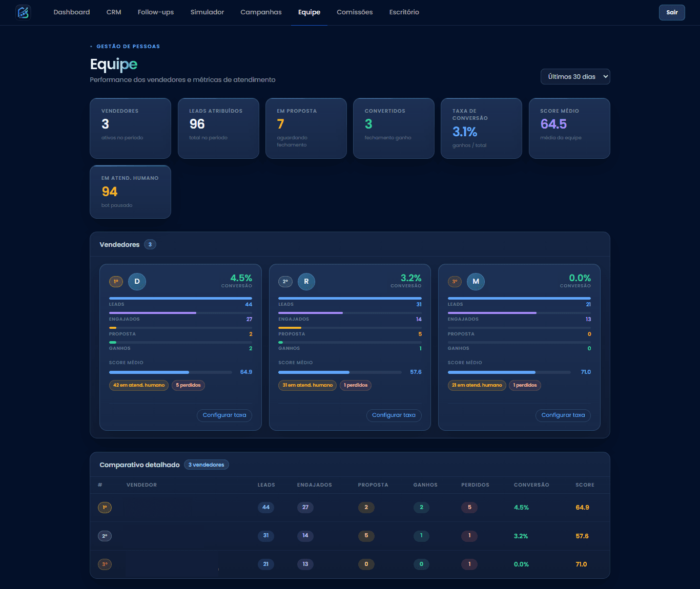Click 4.5% conversão on D's card
The height and width of the screenshot is (589, 700).
[241, 278]
